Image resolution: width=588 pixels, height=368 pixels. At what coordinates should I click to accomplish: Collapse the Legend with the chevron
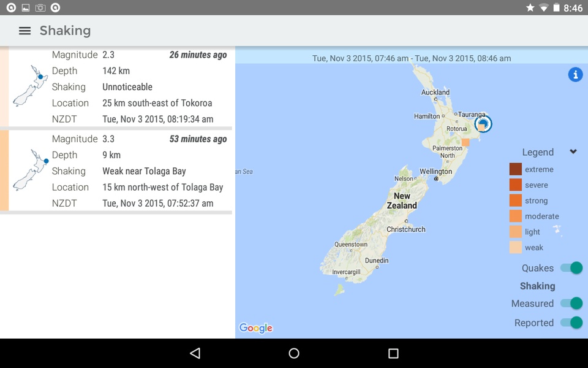[x=573, y=151]
